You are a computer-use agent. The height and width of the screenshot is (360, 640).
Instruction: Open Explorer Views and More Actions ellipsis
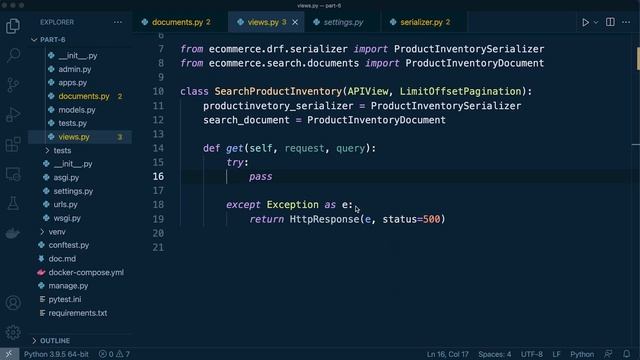(x=118, y=22)
